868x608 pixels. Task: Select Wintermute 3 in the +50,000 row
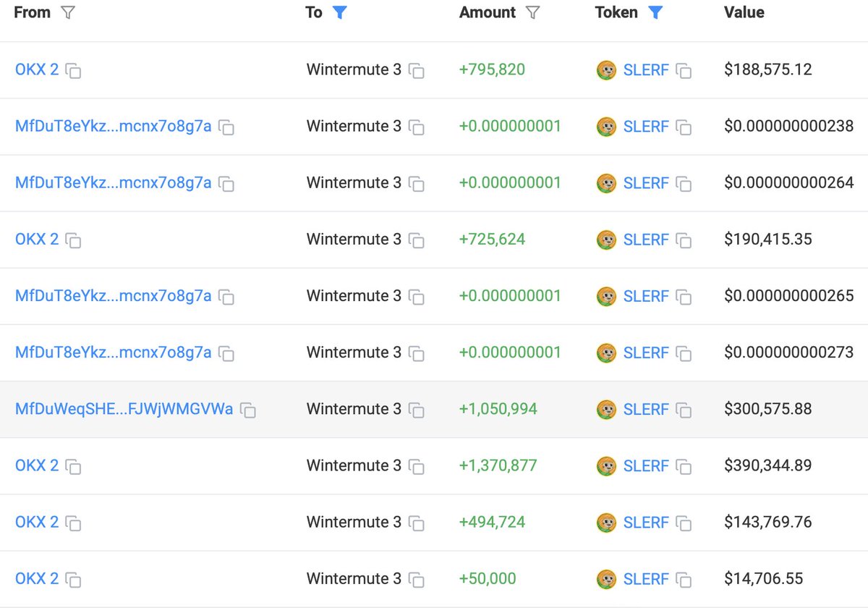point(354,578)
